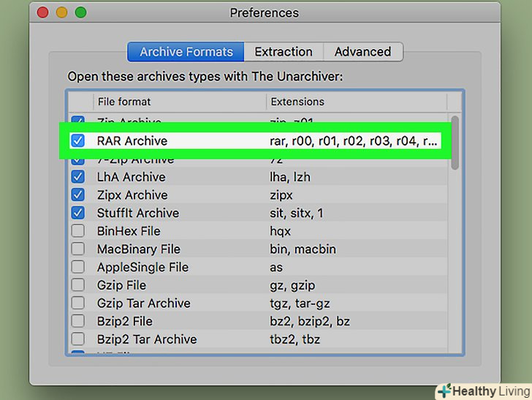Screen dimensions: 532x400
Task: Click the 'tgz, tar-gz' extensions cell
Action: (x=300, y=303)
